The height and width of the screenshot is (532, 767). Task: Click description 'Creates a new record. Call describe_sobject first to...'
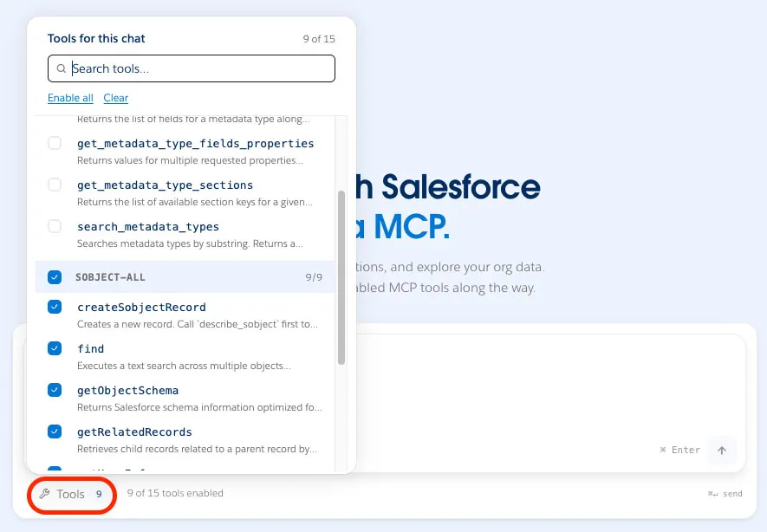pyautogui.click(x=198, y=324)
